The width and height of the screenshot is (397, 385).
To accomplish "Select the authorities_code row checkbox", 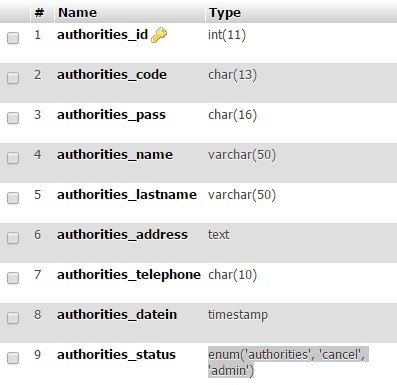I will point(13,78).
